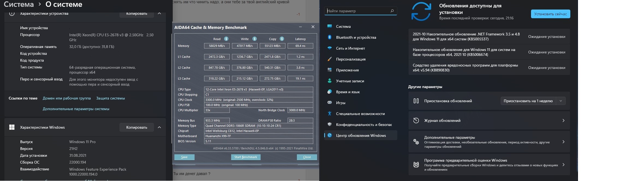The height and width of the screenshot is (181, 644).
Task: Click the history clock icon for Журнал обновлений
Action: (x=416, y=120)
